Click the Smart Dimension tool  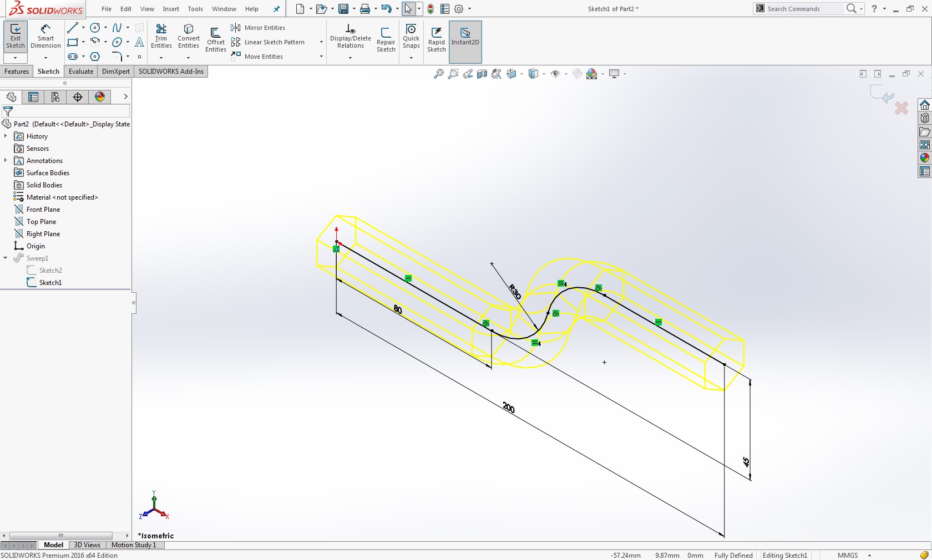tap(45, 37)
